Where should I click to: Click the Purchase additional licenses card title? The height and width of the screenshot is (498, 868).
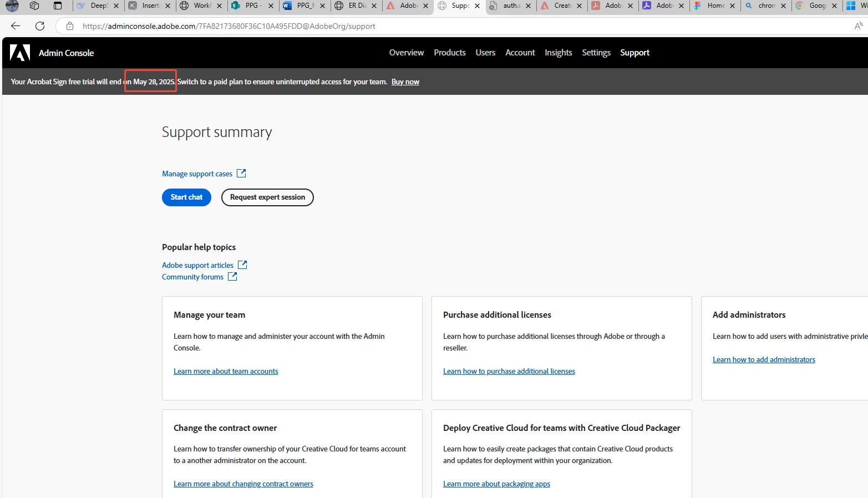coord(497,315)
